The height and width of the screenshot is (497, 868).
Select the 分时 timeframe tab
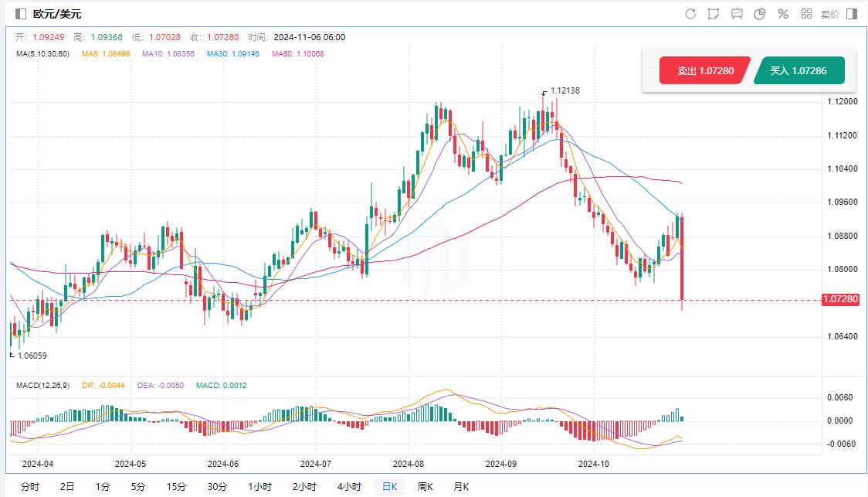(x=30, y=487)
